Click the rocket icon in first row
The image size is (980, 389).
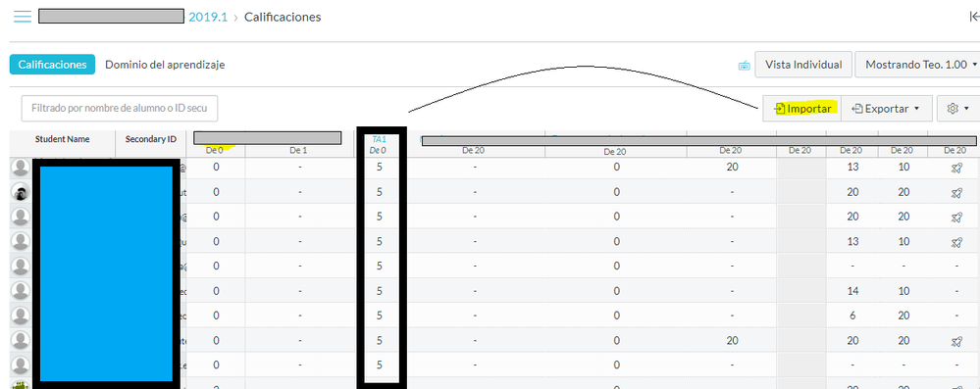[x=955, y=168]
